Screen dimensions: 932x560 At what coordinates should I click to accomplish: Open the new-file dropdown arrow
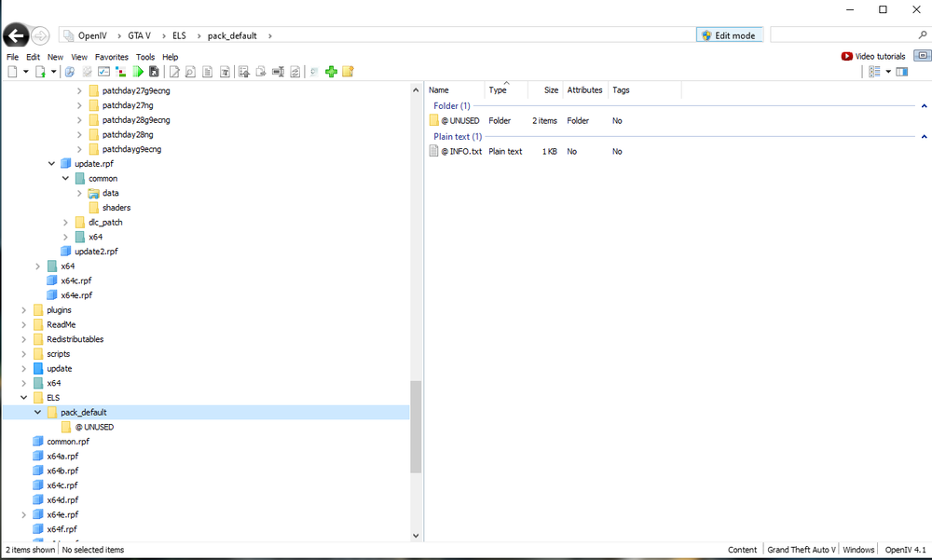(25, 71)
